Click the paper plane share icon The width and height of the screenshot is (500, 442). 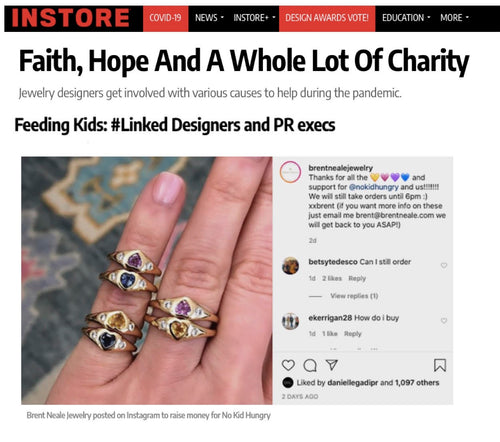[x=332, y=365]
